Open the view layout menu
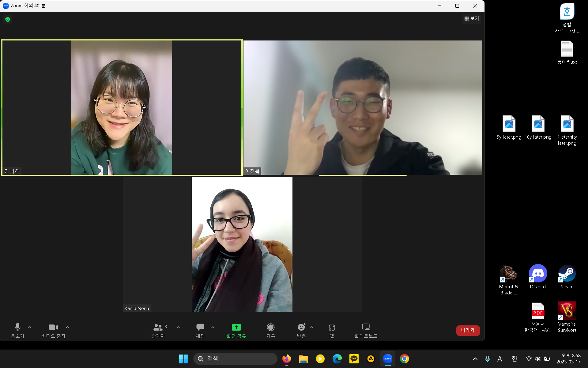This screenshot has width=588, height=368. tap(472, 18)
